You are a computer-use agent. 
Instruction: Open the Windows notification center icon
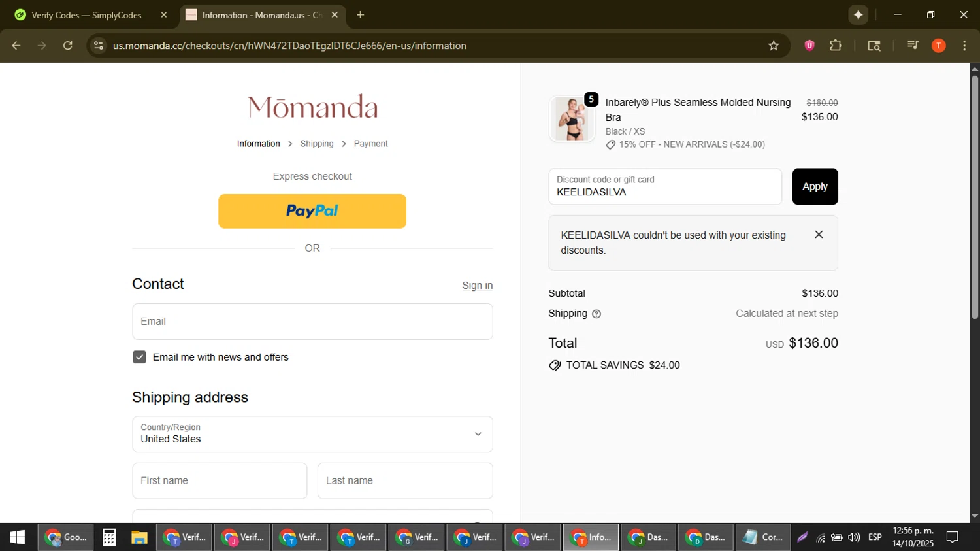pos(953,537)
